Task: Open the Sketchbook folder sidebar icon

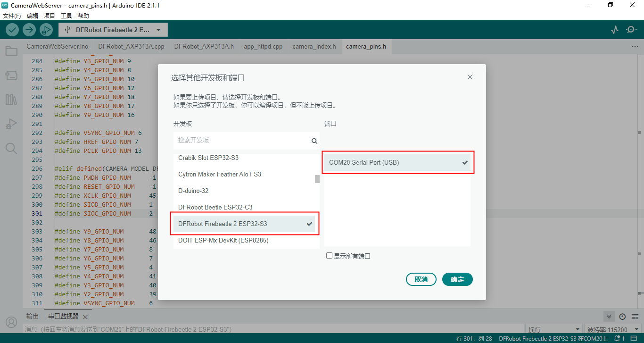Action: [x=11, y=51]
